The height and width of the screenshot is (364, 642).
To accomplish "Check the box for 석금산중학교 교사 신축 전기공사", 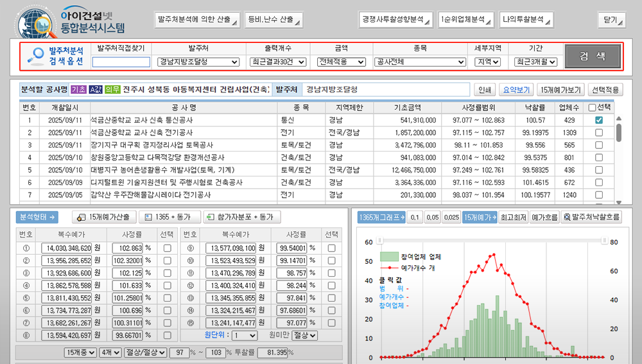I will pos(598,133).
